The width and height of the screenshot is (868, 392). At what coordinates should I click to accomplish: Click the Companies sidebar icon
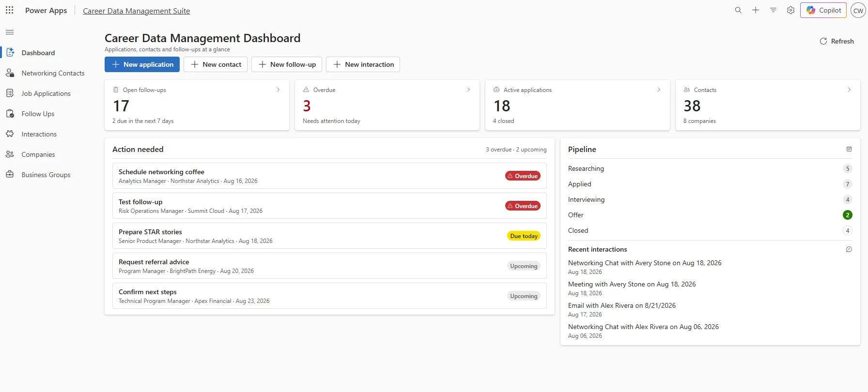(x=10, y=154)
